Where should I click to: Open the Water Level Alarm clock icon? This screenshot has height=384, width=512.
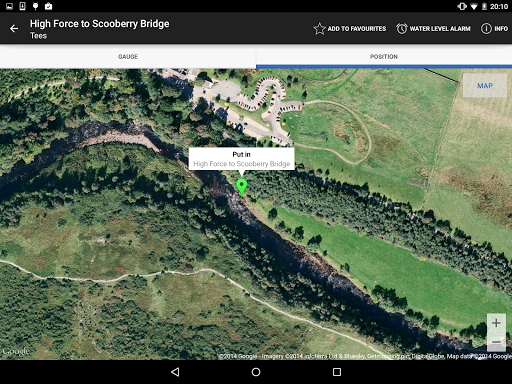402,29
